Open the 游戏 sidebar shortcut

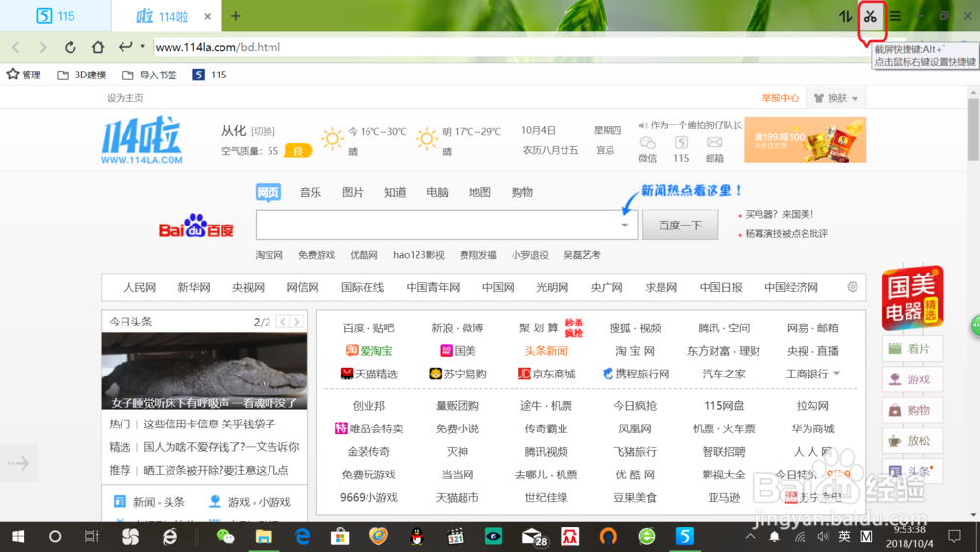point(911,379)
